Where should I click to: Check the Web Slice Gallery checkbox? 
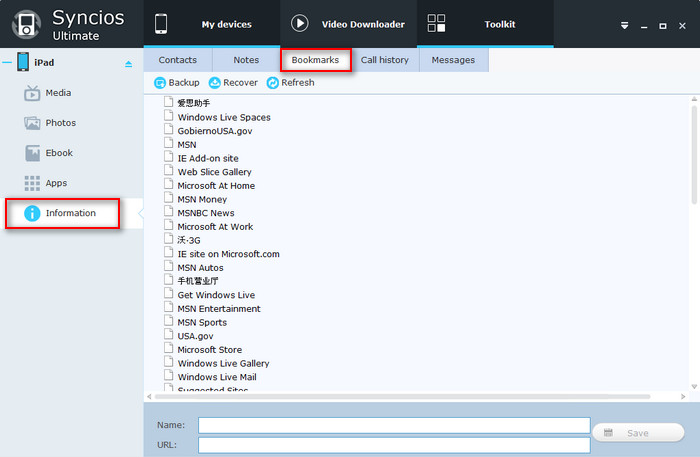click(168, 170)
